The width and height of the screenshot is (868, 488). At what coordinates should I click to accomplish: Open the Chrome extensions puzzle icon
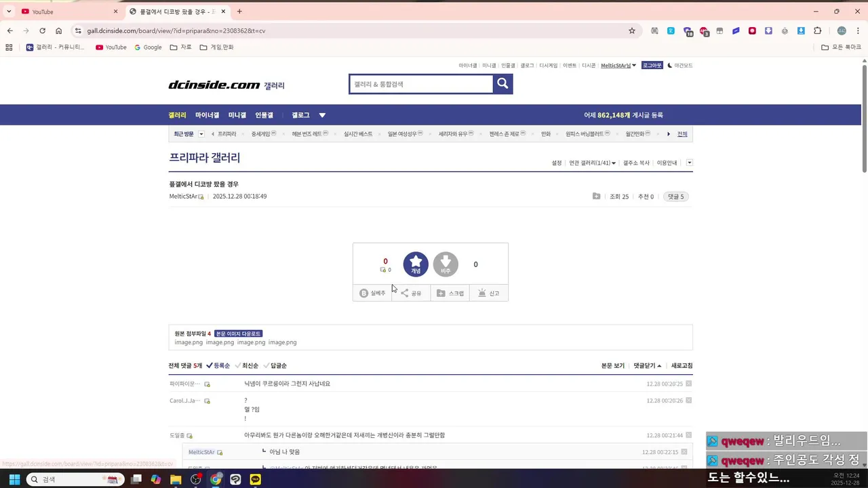817,30
